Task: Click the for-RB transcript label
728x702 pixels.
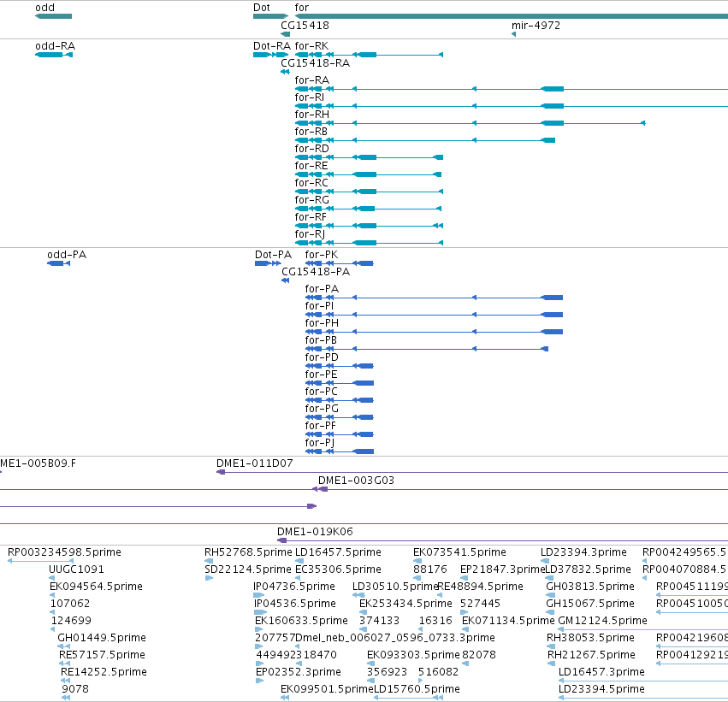Action: tap(311, 132)
